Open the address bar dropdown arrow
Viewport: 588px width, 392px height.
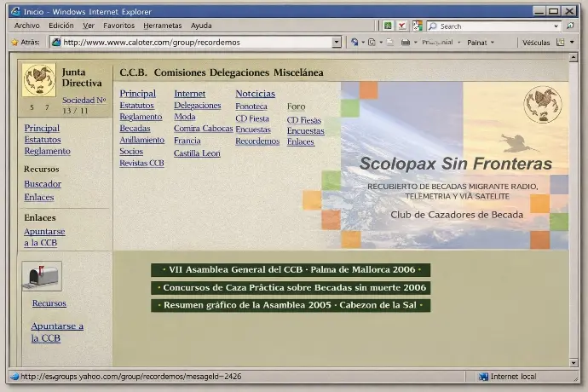[337, 42]
